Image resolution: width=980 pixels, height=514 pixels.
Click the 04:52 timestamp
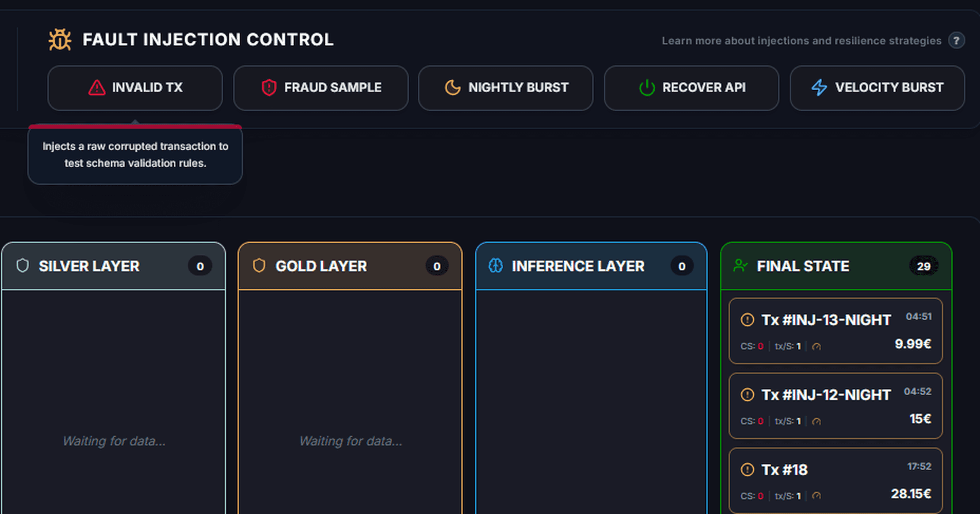click(x=918, y=392)
